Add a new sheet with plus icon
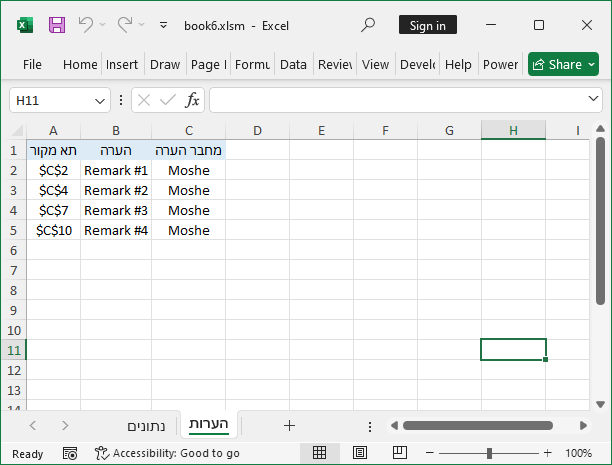 tap(289, 425)
